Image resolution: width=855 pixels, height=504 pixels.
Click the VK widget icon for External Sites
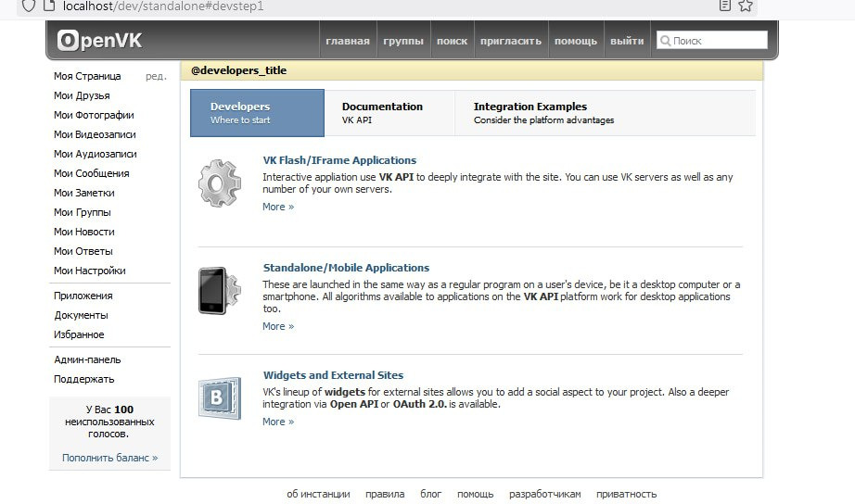219,397
